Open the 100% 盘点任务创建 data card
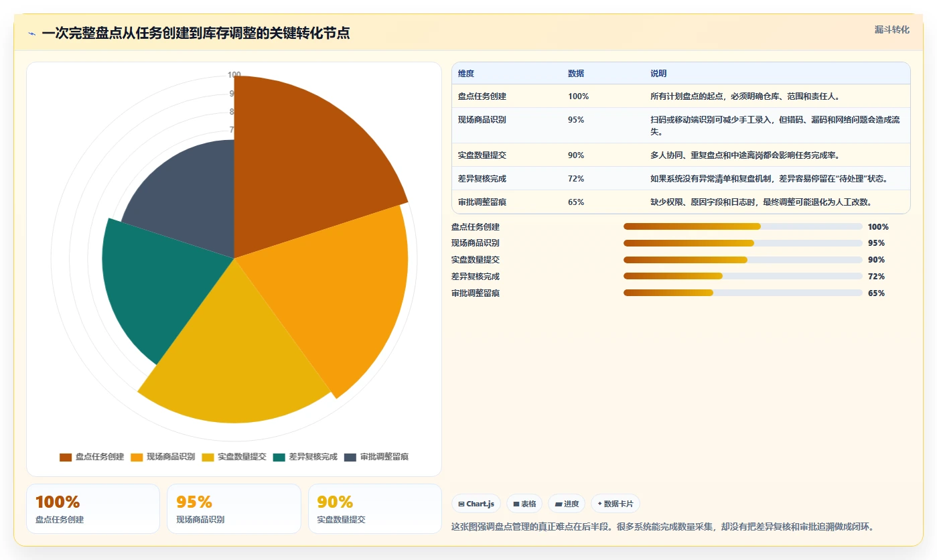 click(x=93, y=509)
